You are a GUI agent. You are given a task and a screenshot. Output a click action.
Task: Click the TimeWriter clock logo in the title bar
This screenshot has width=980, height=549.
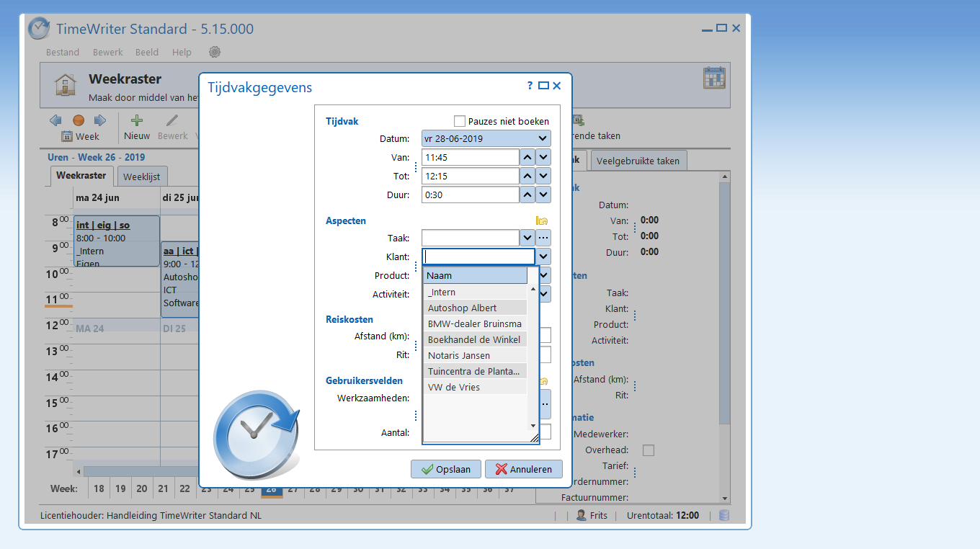tap(39, 29)
